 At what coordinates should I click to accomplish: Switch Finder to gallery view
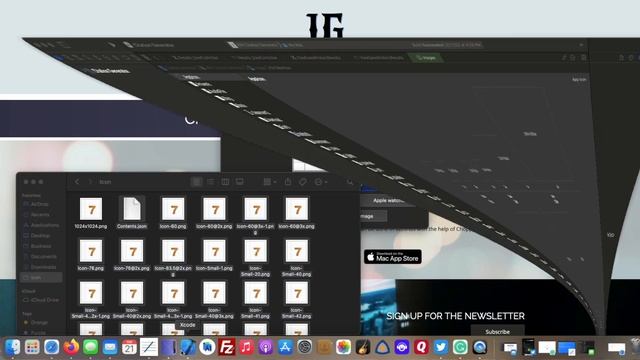coord(240,182)
